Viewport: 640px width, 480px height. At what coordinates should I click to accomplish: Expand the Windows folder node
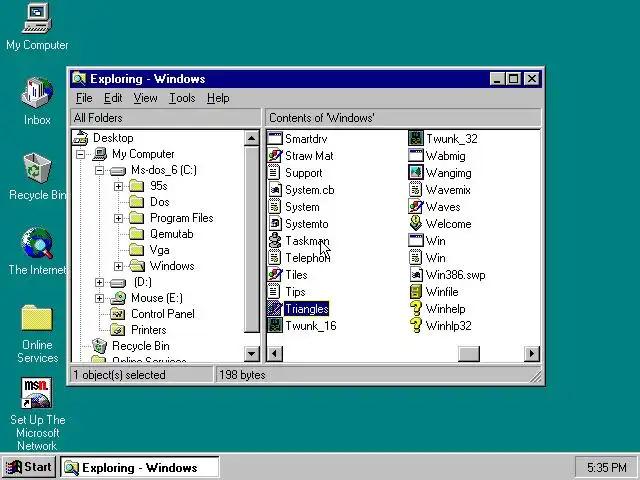(x=118, y=267)
